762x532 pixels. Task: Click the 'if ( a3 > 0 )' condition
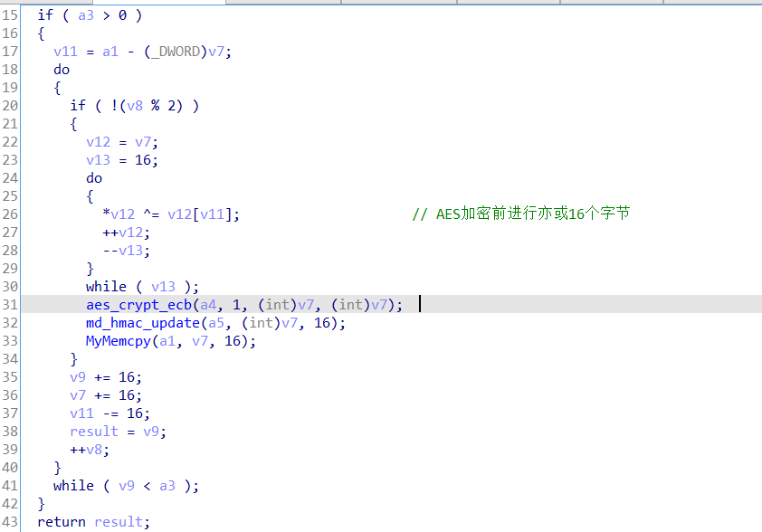(90, 15)
